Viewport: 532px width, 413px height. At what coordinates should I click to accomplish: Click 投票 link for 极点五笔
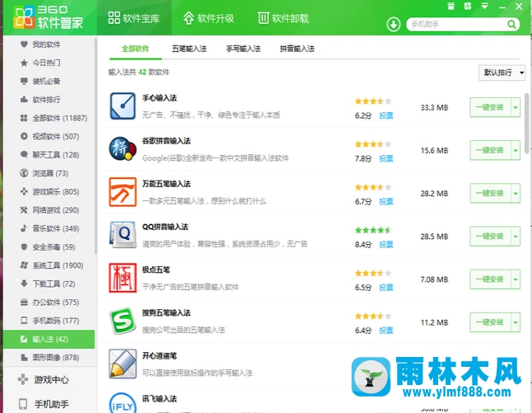(385, 288)
